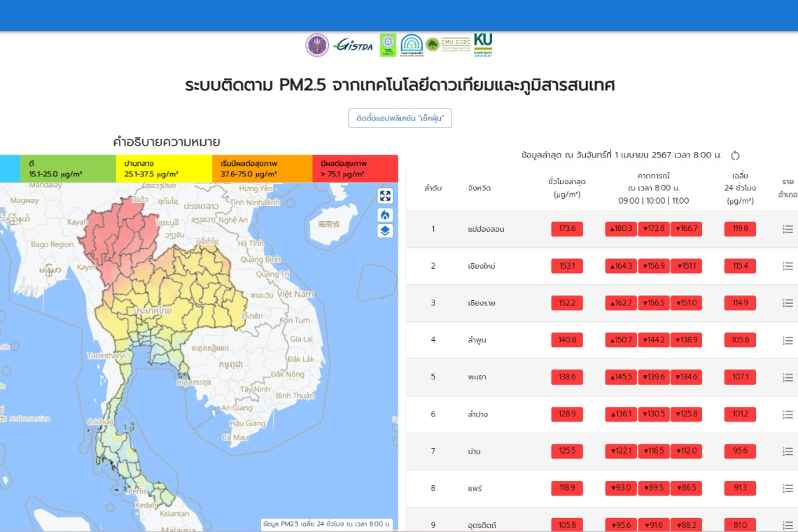
Task: Expand the map to fullscreen
Action: pyautogui.click(x=385, y=196)
